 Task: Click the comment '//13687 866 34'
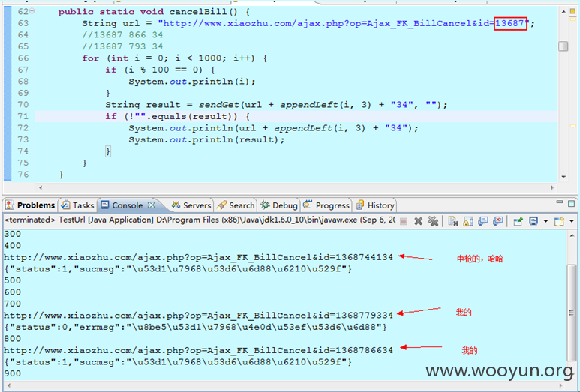coord(122,35)
